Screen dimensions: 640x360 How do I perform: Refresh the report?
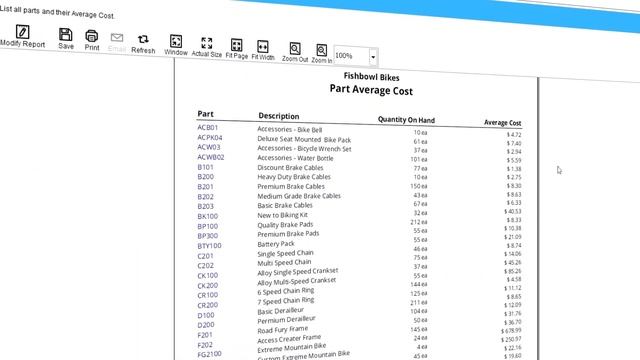(143, 44)
